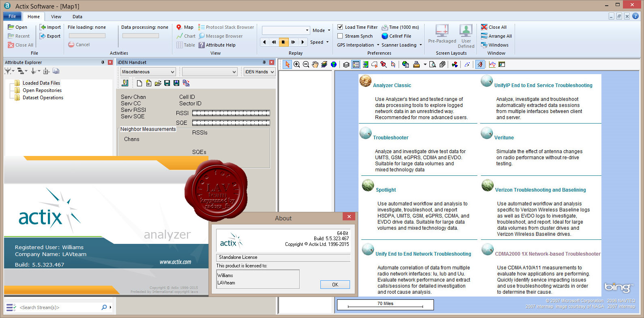Open the Map view from ribbon

185,27
